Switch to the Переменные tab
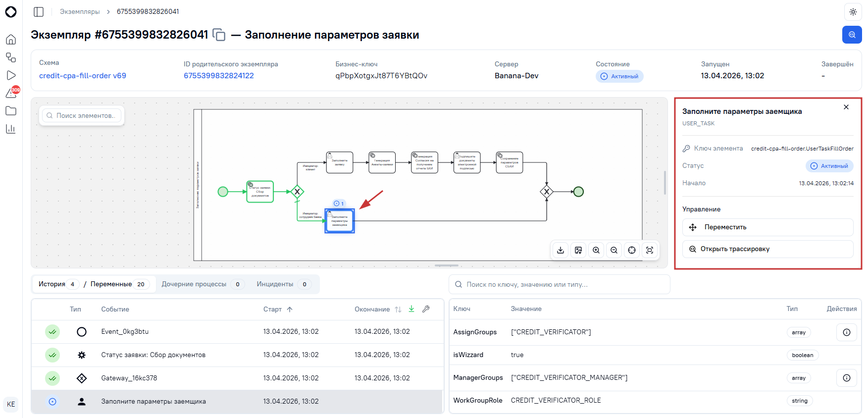The image size is (868, 418). pyautogui.click(x=119, y=284)
